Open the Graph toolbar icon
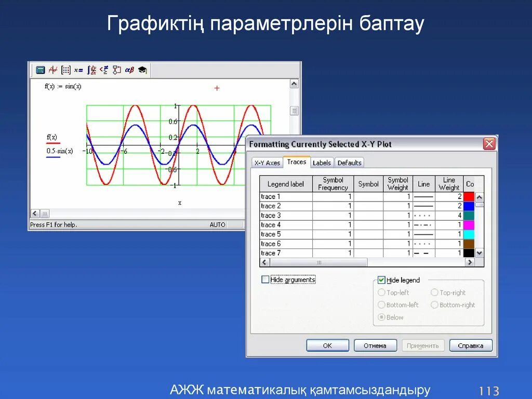 [x=53, y=70]
